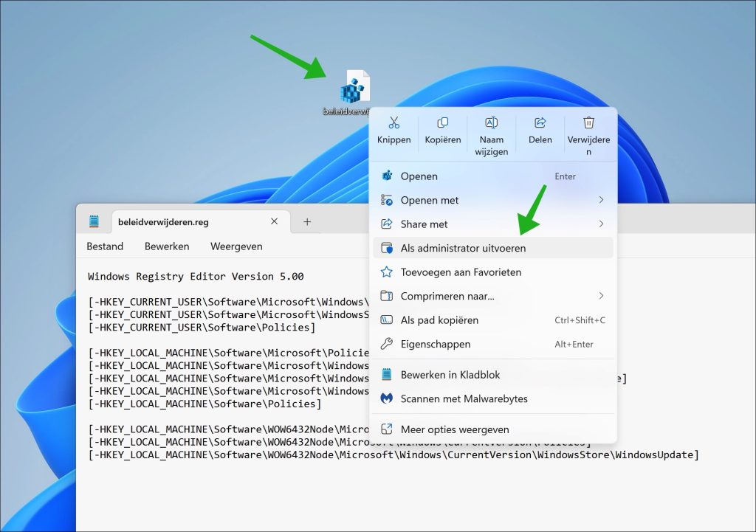Select the beleidverwijderen registry file on desktop
This screenshot has height=532, width=756.
point(353,91)
